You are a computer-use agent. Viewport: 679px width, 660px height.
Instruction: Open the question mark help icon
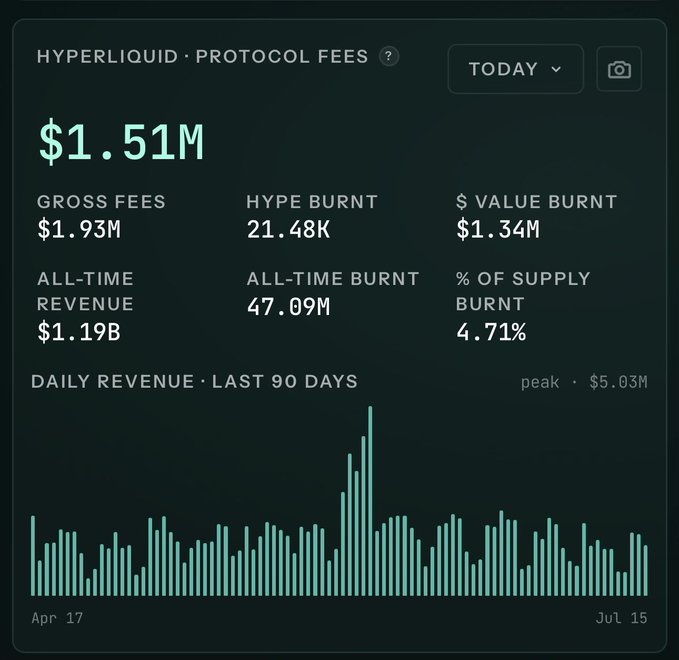pos(388,56)
